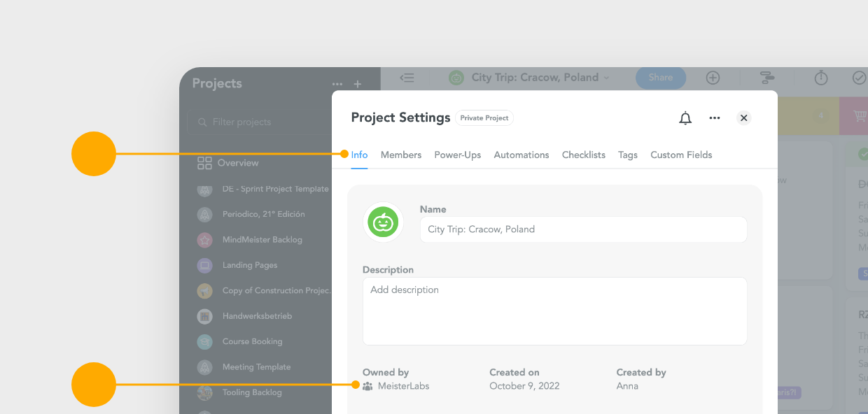The image size is (868, 414).
Task: Open the Power-Ups tab
Action: [x=458, y=155]
